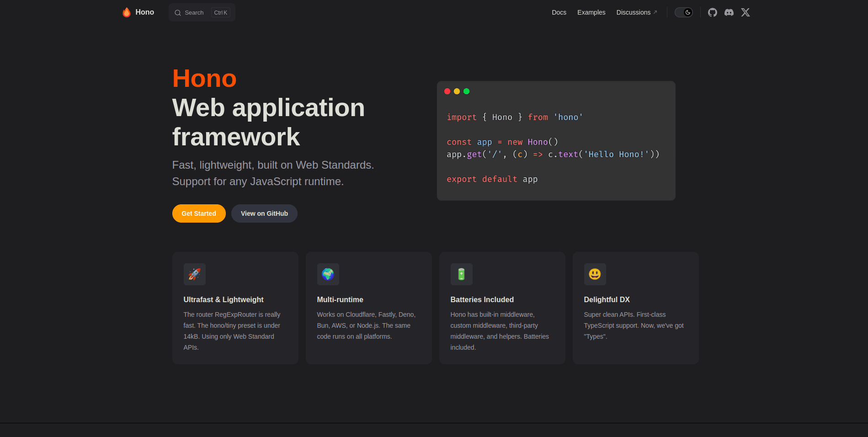Click the green dot in the code window
The width and height of the screenshot is (868, 437).
467,91
